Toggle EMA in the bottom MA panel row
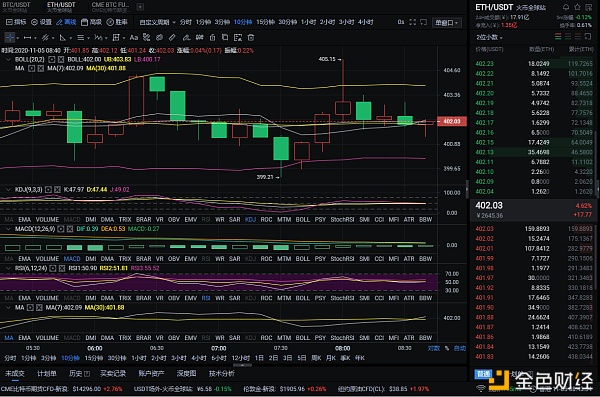The image size is (600, 397). point(24,338)
